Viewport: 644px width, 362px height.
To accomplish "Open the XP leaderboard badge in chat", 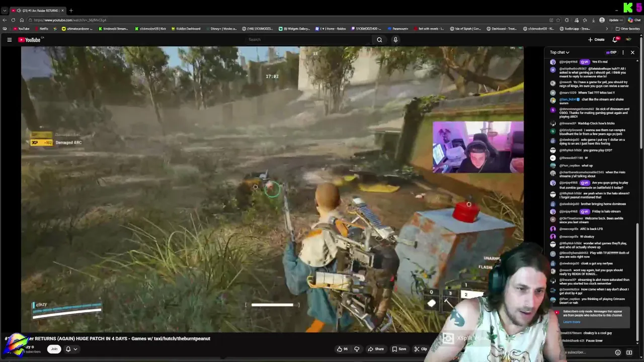I will point(611,52).
